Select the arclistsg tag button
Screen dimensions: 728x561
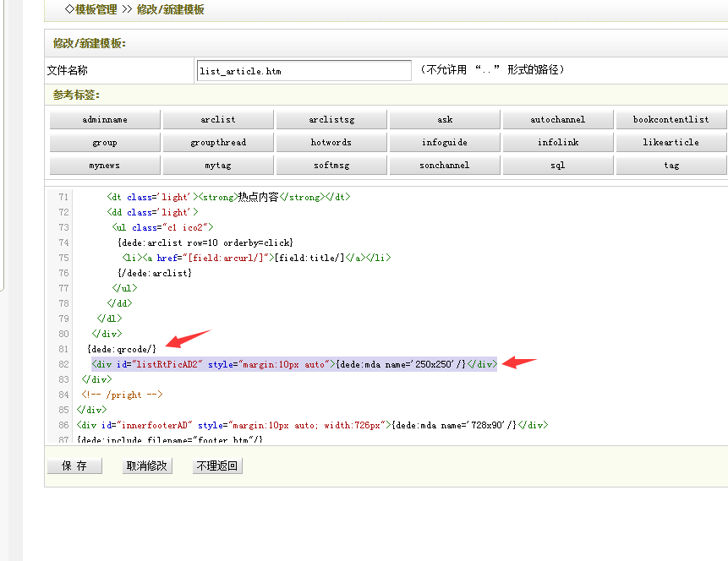click(x=331, y=119)
